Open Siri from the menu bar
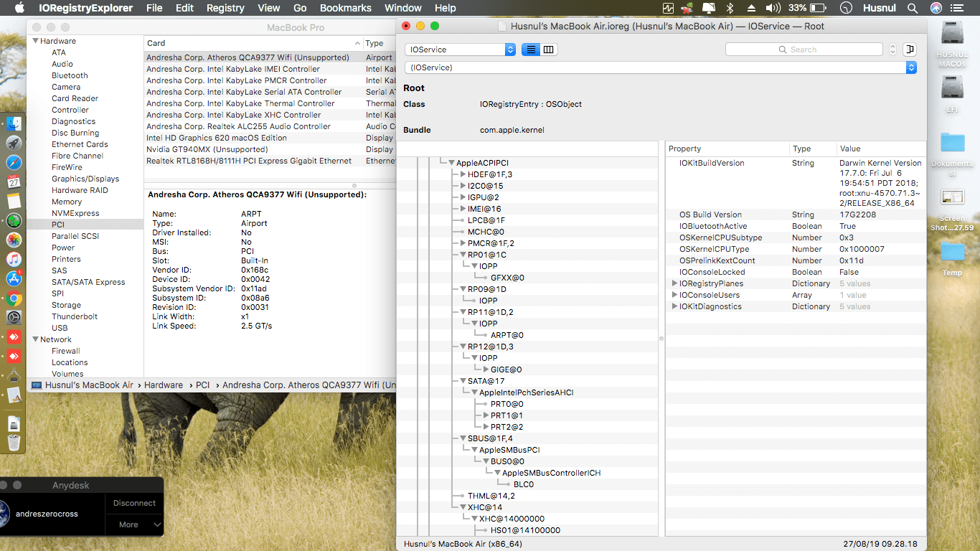This screenshot has width=980, height=551. point(936,8)
